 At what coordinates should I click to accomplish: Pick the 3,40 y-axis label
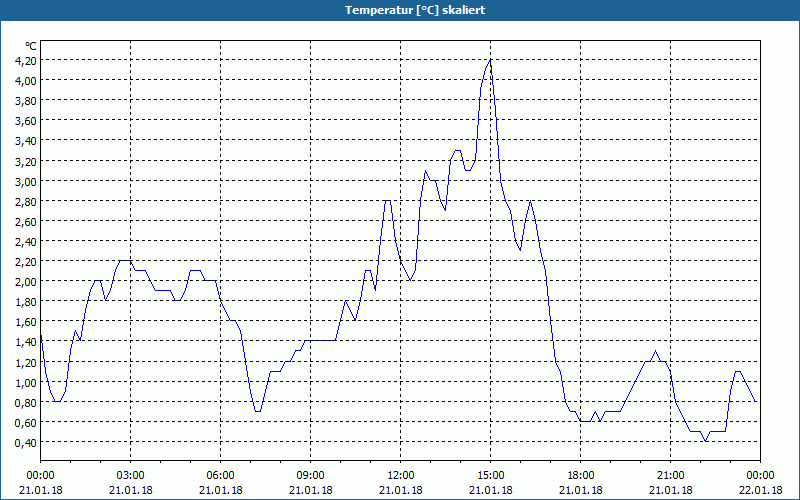26,141
